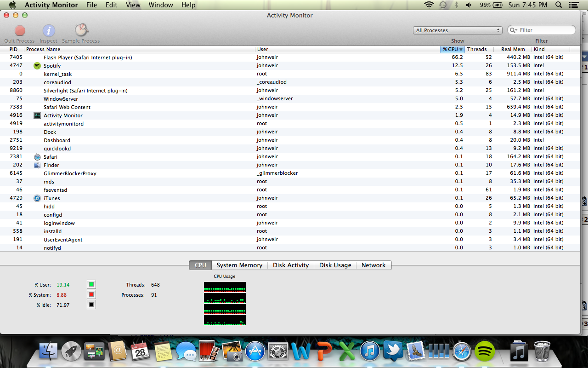Launch Microsoft Excel from the Dock
The width and height of the screenshot is (588, 368).
pyautogui.click(x=347, y=352)
